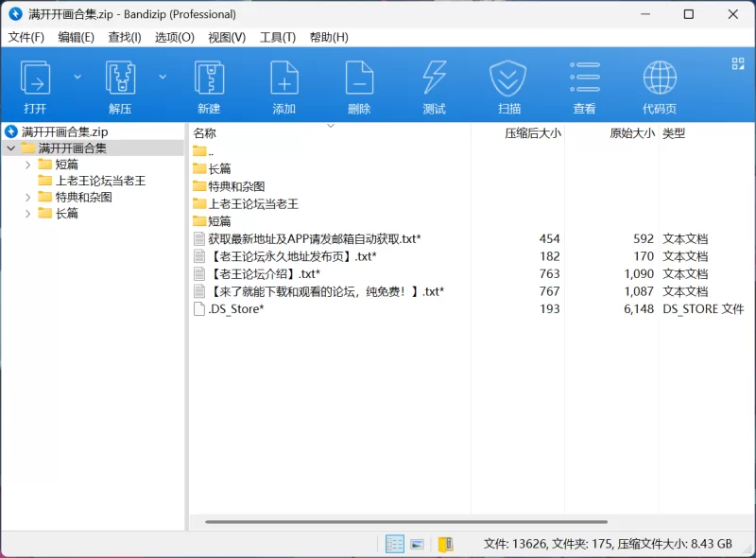756x558 pixels.
Task: Select the 短篇 folder in the file list
Action: [x=212, y=221]
